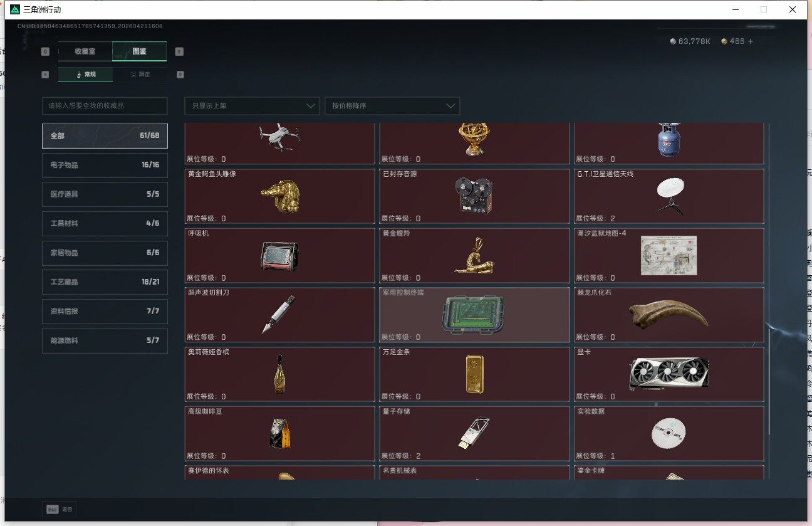Switch to the 图鉴 tab
The height and width of the screenshot is (526, 812).
click(x=139, y=51)
